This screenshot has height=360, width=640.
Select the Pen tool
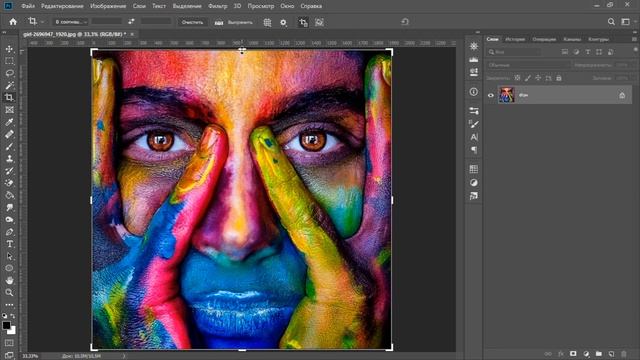point(9,232)
